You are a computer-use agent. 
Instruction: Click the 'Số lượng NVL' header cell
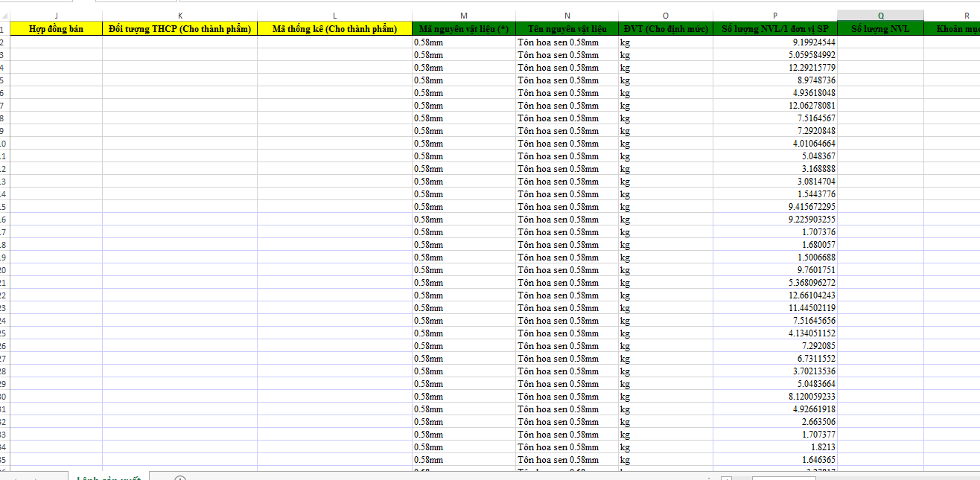881,29
